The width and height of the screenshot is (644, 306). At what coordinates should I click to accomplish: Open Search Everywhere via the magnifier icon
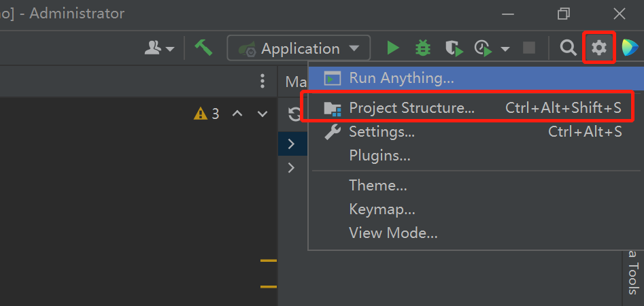568,48
